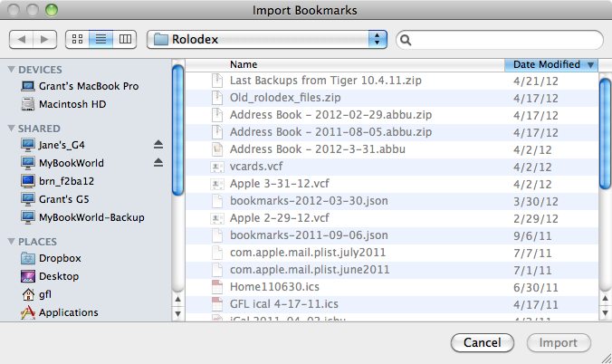The width and height of the screenshot is (612, 364).
Task: Go forward with the right arrow button
Action: [45, 40]
